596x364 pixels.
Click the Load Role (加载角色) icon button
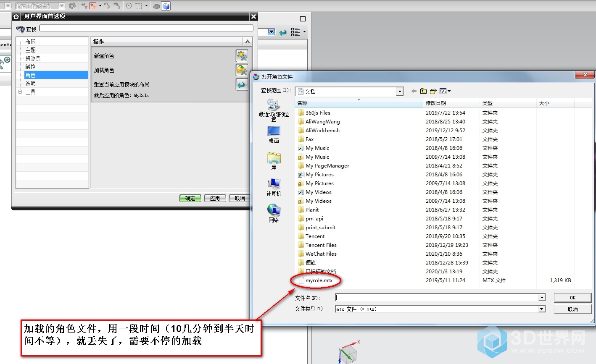point(242,70)
